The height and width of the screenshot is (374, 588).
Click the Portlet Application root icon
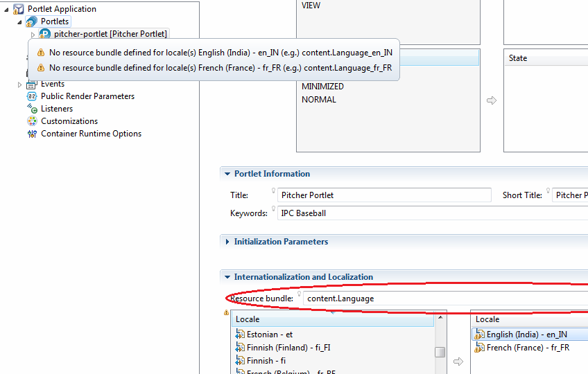pos(19,9)
